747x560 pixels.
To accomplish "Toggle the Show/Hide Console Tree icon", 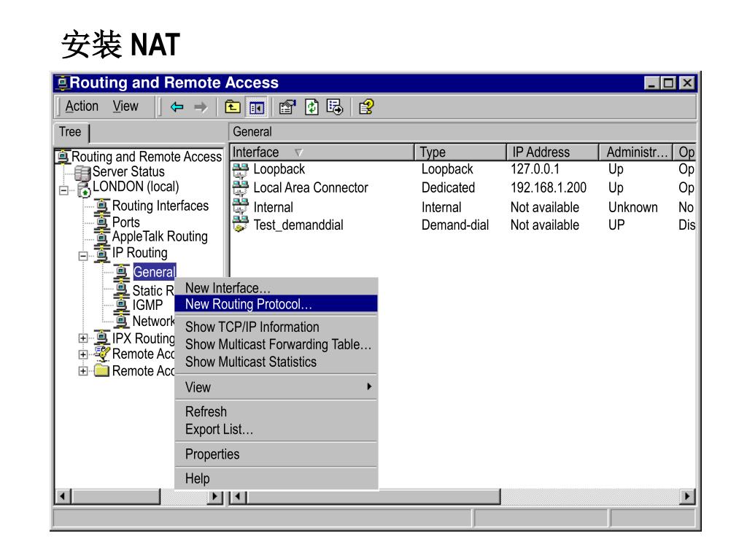I will 256,107.
